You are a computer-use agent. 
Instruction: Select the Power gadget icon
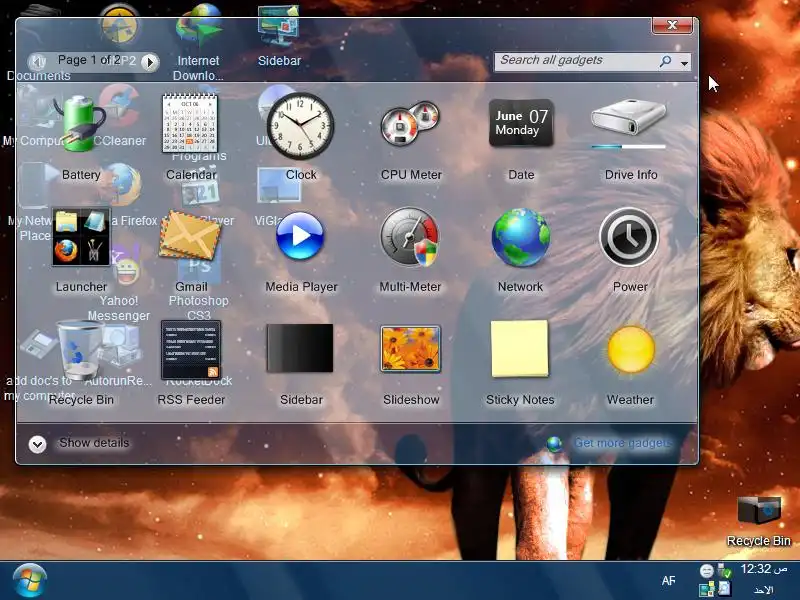click(629, 237)
